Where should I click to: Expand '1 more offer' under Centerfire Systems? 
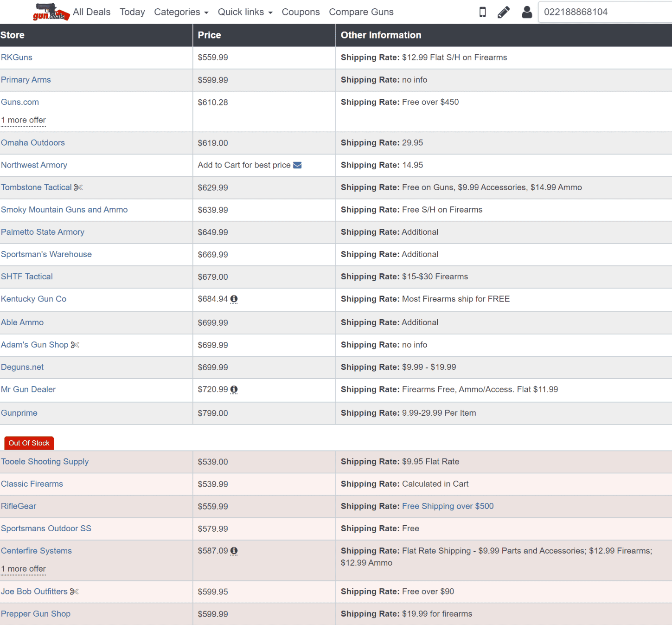click(23, 569)
